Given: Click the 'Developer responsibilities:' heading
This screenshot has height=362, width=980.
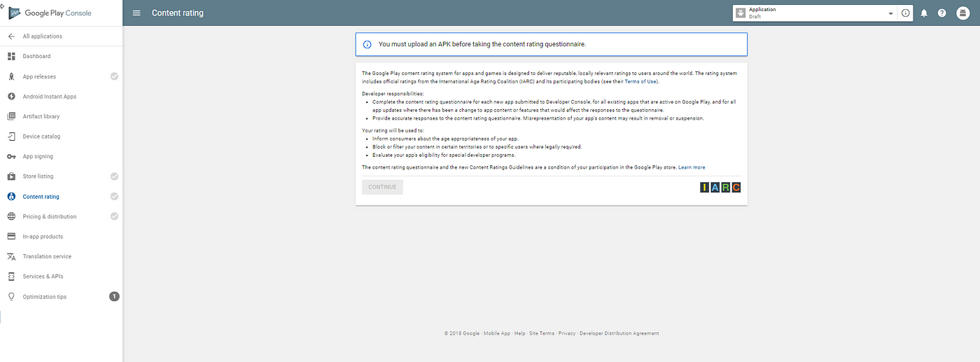Looking at the screenshot, I should pos(393,93).
